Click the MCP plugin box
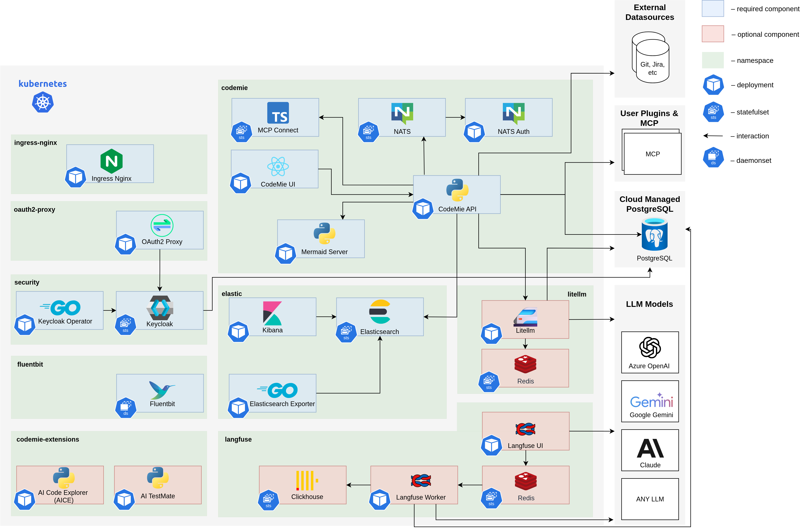The image size is (804, 532). pyautogui.click(x=652, y=154)
